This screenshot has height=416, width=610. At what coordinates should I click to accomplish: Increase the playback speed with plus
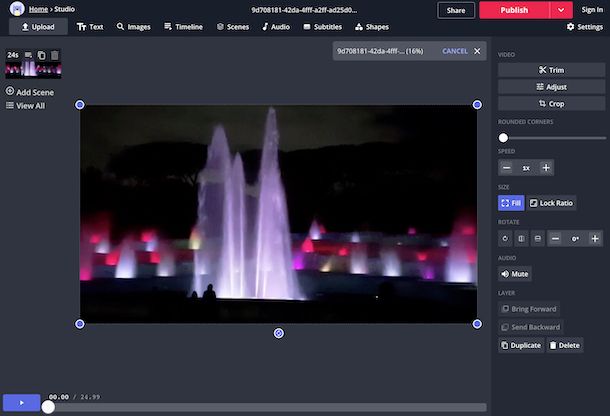tap(546, 168)
